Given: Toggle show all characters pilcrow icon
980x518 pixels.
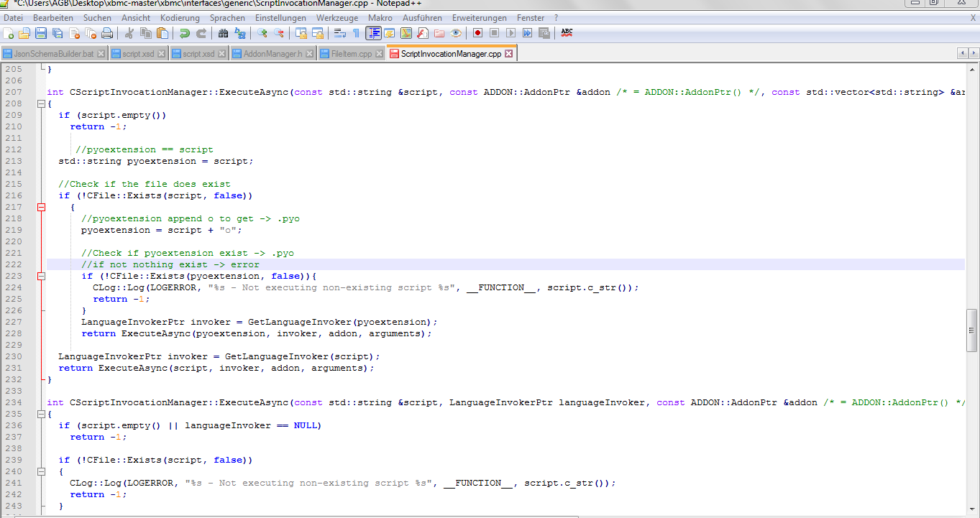Looking at the screenshot, I should point(357,33).
